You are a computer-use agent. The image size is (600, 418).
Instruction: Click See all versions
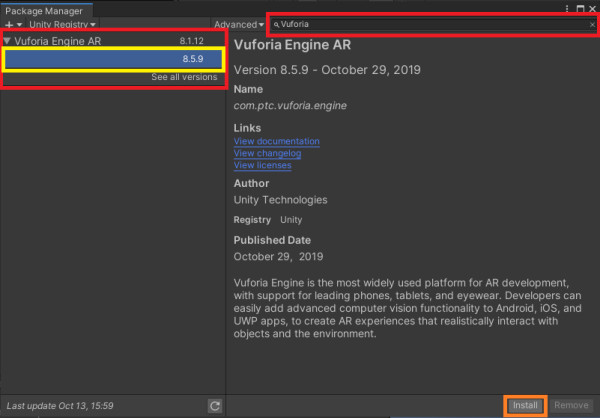coord(184,77)
